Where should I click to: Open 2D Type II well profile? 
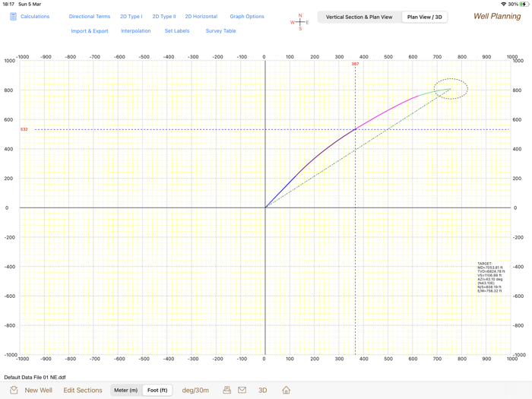pyautogui.click(x=164, y=16)
